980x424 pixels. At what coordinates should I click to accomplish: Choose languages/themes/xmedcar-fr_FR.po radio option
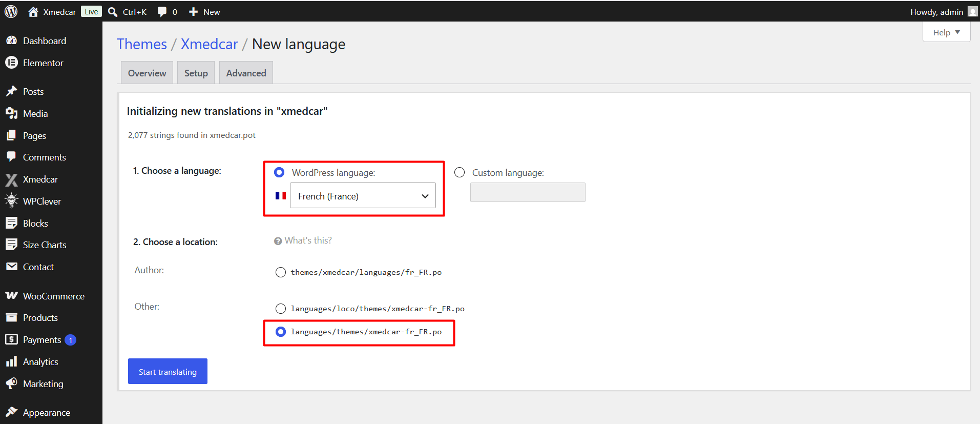tap(281, 332)
